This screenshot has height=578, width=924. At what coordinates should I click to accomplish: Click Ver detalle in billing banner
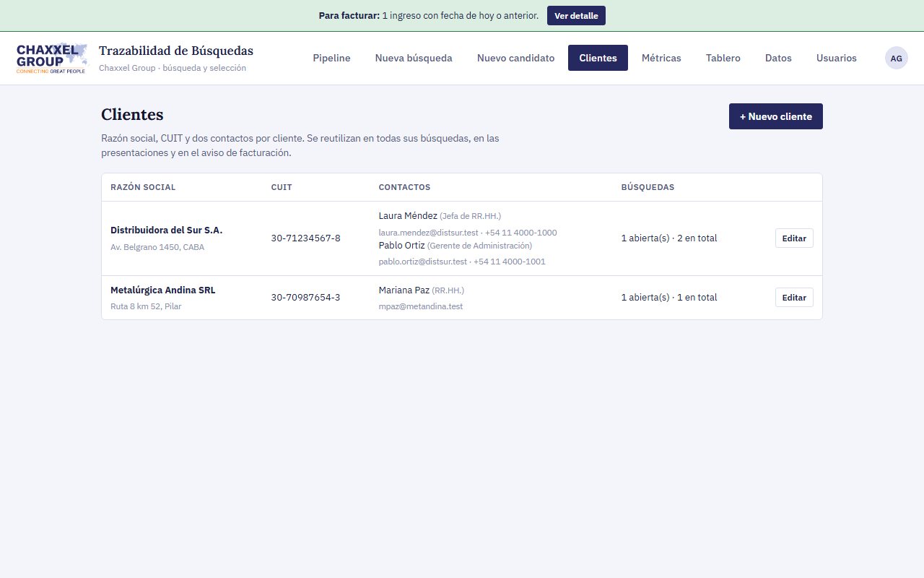point(576,16)
